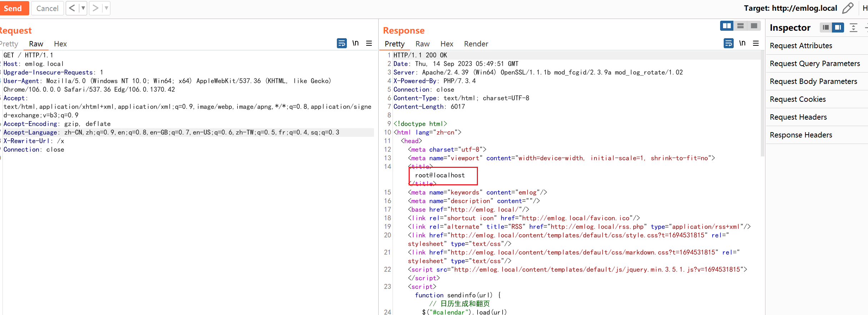This screenshot has width=868, height=315.
Task: Toggle word wrap in Response viewer
Action: pyautogui.click(x=728, y=44)
